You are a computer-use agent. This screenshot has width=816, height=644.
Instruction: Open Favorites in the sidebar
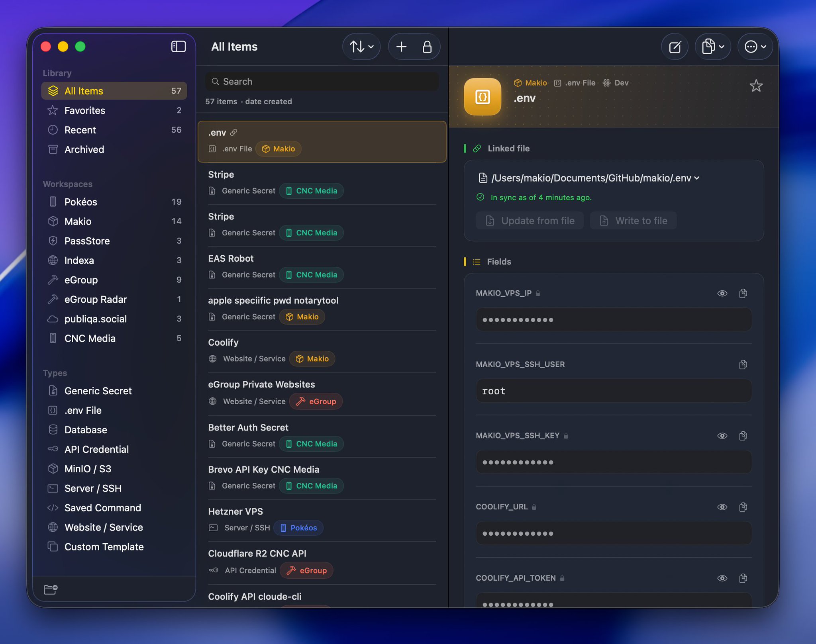[x=114, y=110]
